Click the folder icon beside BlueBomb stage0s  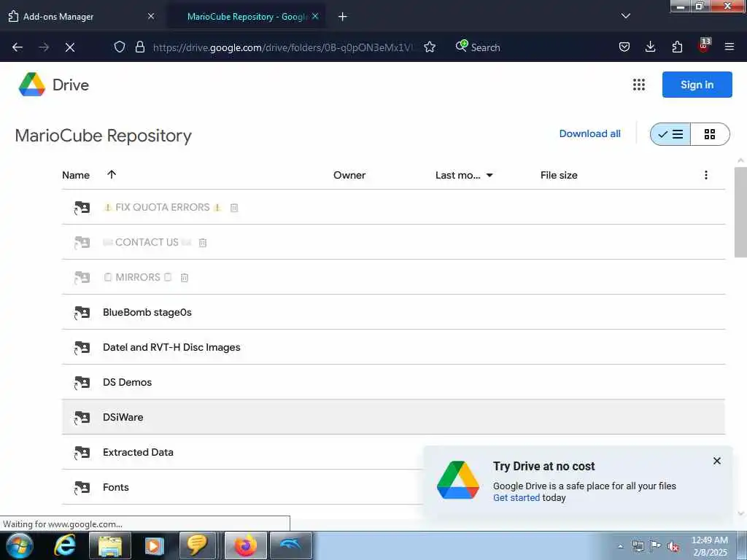coord(82,313)
